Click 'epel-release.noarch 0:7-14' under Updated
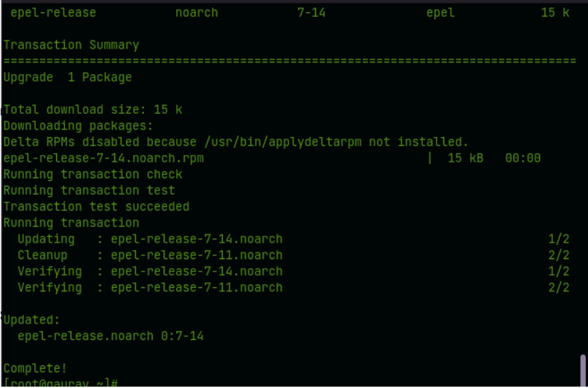Image resolution: width=588 pixels, height=388 pixels. pyautogui.click(x=110, y=336)
